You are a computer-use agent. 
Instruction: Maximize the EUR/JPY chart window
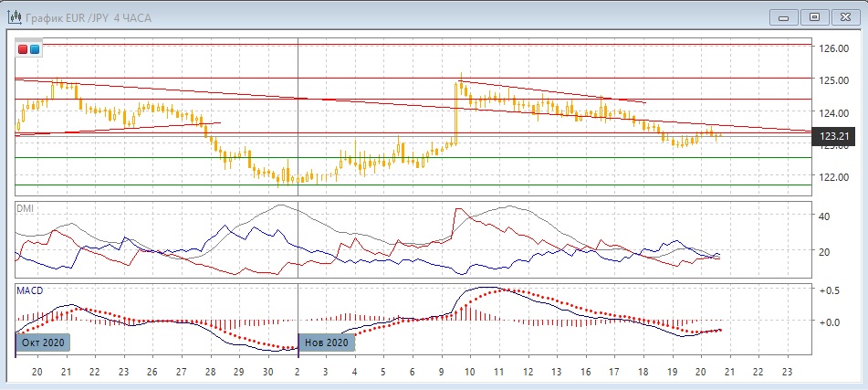pyautogui.click(x=815, y=16)
